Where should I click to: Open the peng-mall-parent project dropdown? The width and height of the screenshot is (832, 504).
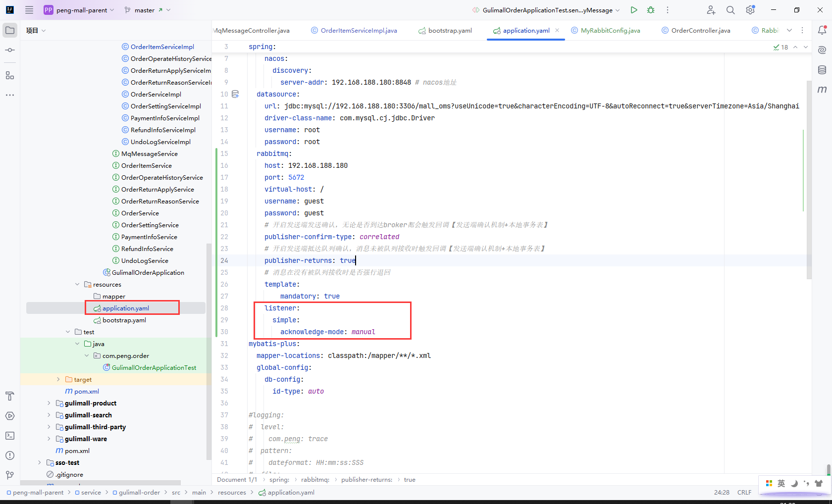pyautogui.click(x=79, y=10)
